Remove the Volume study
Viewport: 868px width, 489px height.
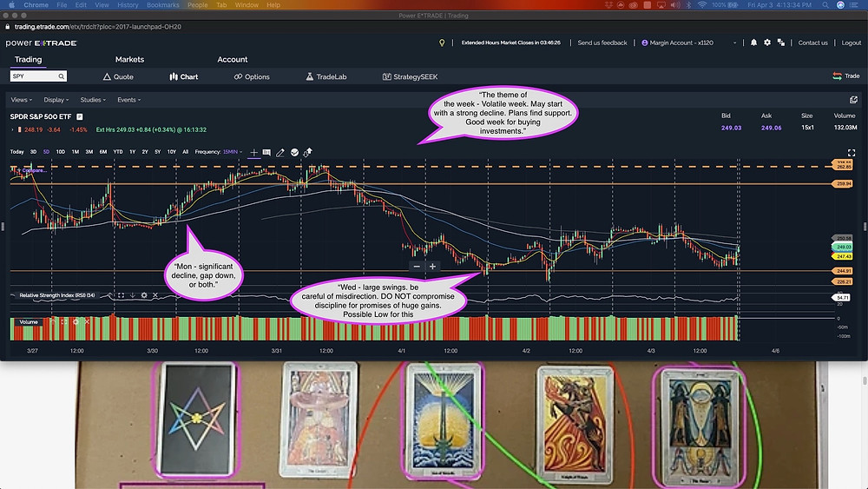click(x=87, y=321)
